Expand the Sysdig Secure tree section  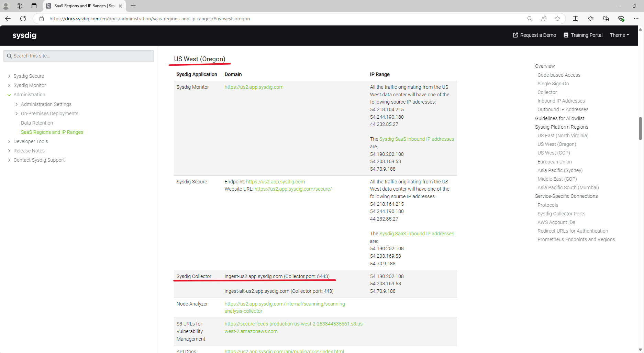[9, 76]
